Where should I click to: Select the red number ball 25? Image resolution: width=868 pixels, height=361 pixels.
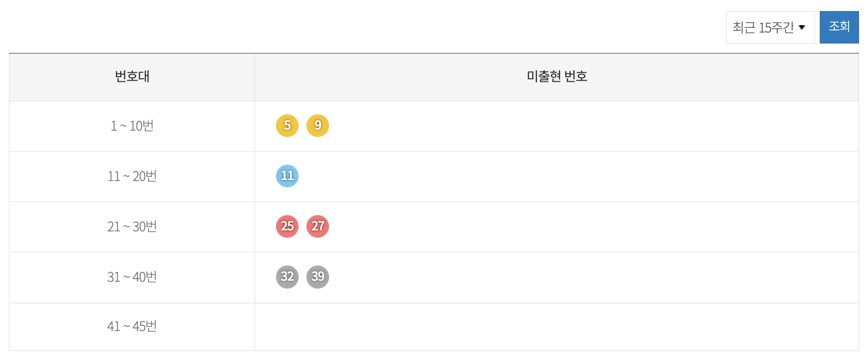point(287,227)
